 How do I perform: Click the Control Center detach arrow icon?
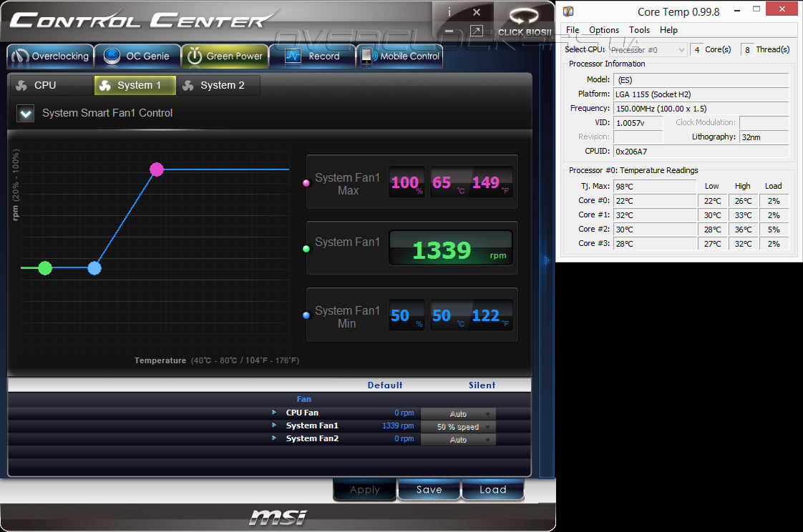pyautogui.click(x=477, y=31)
